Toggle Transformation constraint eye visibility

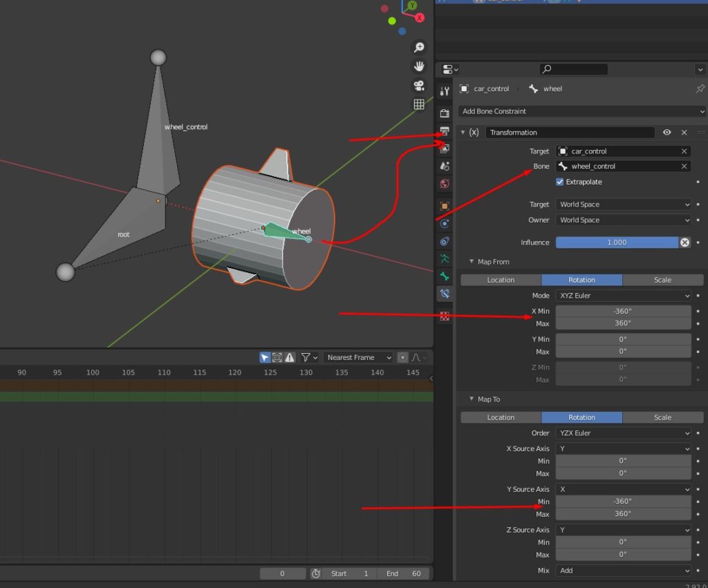[x=667, y=133]
